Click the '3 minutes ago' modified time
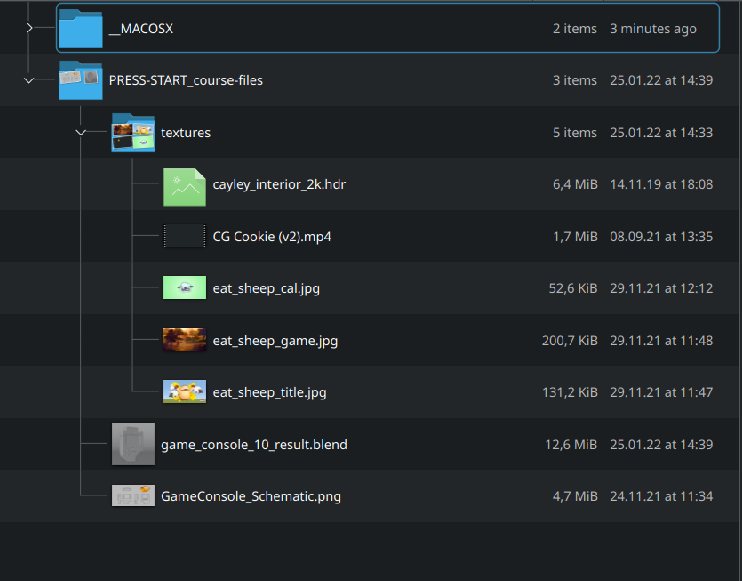This screenshot has width=742, height=581. point(653,28)
